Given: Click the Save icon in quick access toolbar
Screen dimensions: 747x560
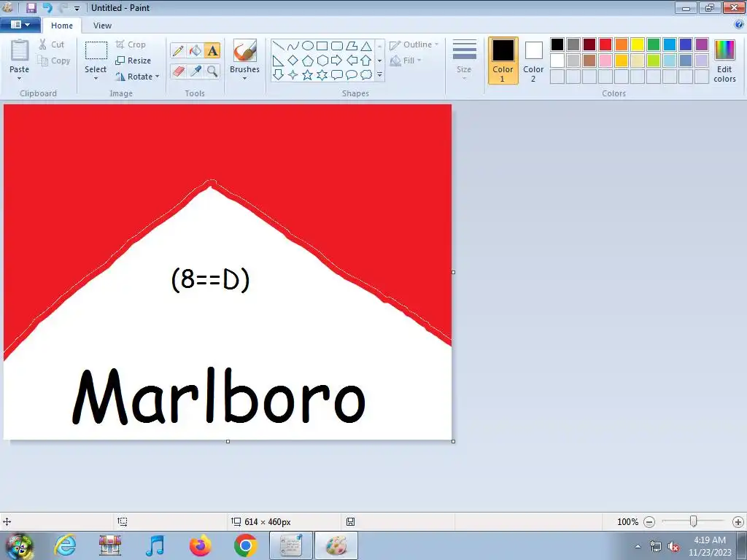Looking at the screenshot, I should point(31,7).
